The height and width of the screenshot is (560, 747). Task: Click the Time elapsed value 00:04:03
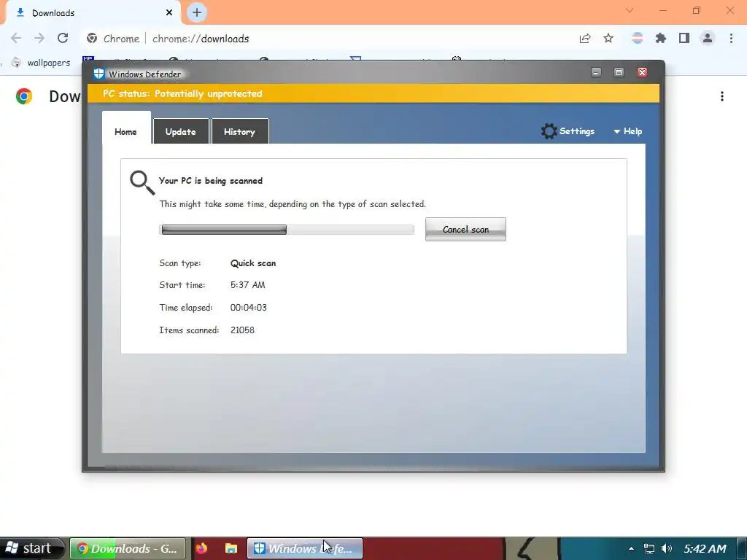point(248,308)
